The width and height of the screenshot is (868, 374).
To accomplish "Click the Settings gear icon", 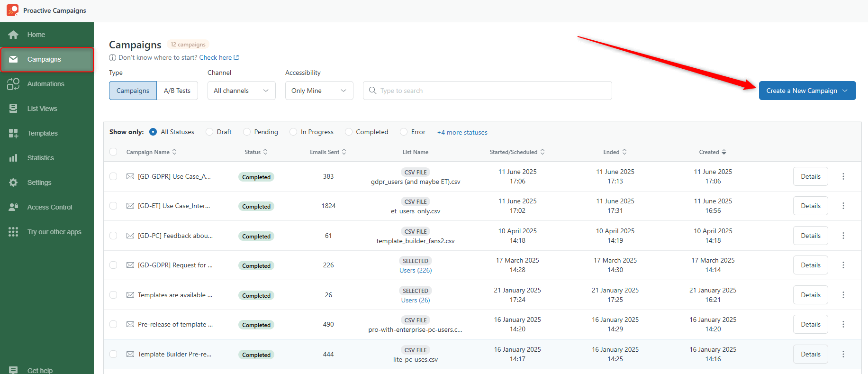I will coord(13,182).
